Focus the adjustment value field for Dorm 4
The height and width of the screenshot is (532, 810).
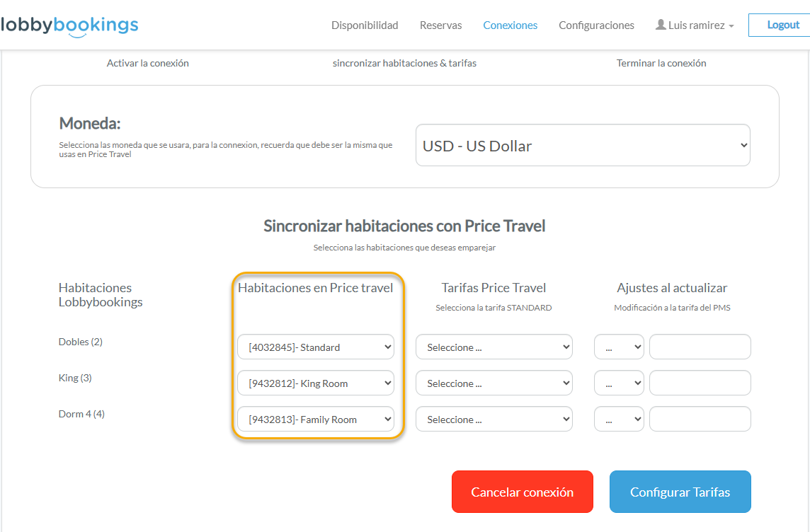coord(700,420)
